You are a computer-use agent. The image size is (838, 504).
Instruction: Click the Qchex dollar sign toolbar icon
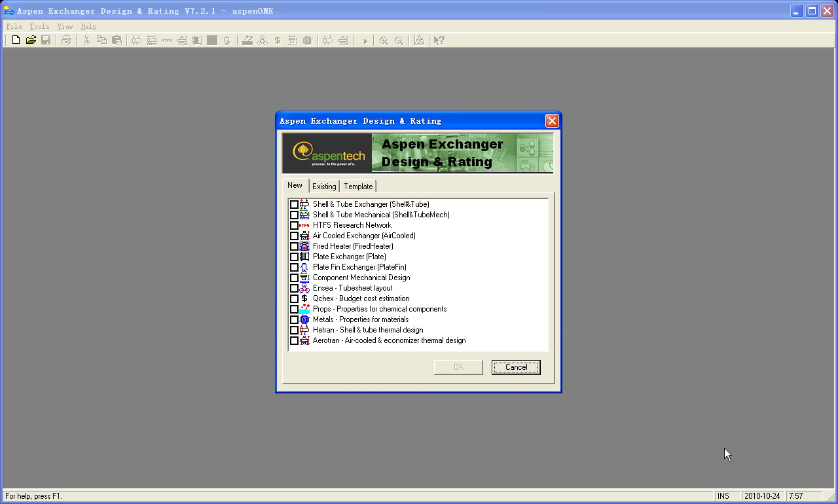tap(278, 41)
